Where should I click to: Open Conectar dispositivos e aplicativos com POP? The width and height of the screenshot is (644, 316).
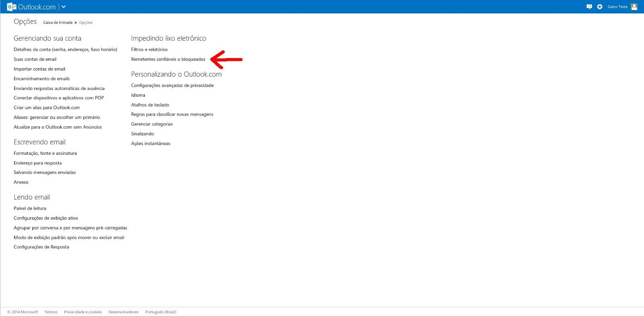(59, 98)
